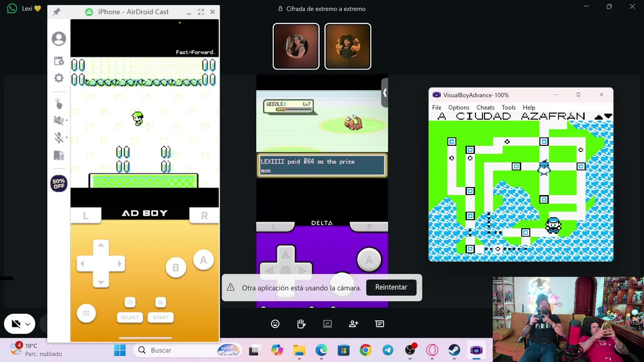644x362 pixels.
Task: Open the Options menu in VisualBoyAdvance
Action: coord(459,107)
